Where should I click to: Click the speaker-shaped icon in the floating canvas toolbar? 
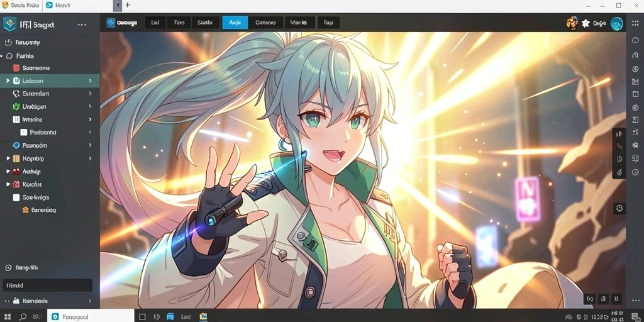(619, 133)
